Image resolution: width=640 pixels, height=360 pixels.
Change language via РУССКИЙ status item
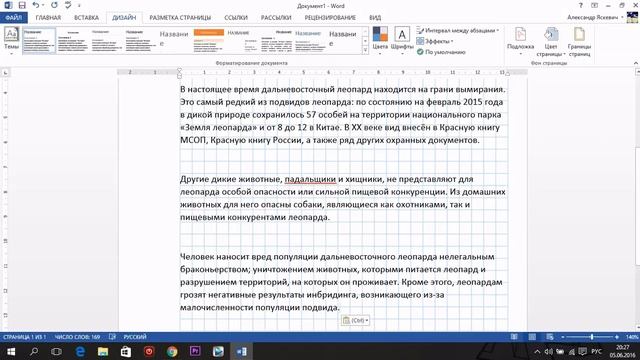coord(135,337)
